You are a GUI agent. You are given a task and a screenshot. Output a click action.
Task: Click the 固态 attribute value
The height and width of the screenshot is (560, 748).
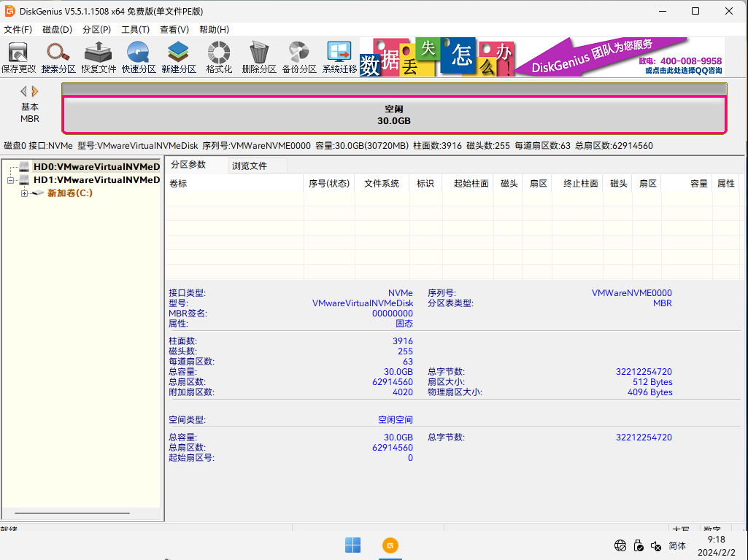click(x=404, y=324)
